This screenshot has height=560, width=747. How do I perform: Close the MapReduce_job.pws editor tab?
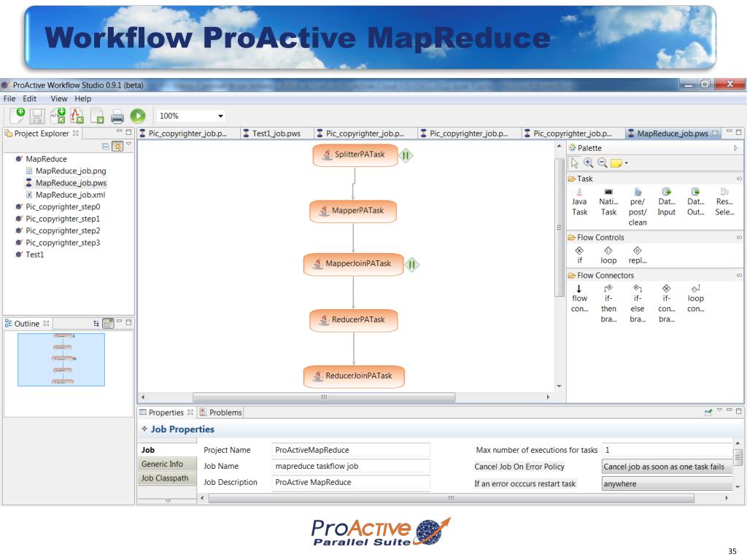tap(715, 133)
